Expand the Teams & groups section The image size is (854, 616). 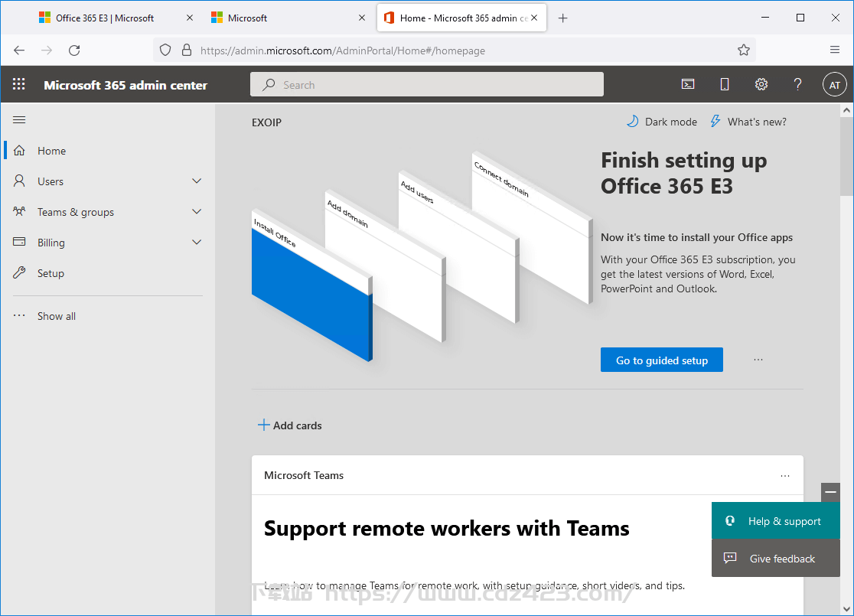(197, 211)
